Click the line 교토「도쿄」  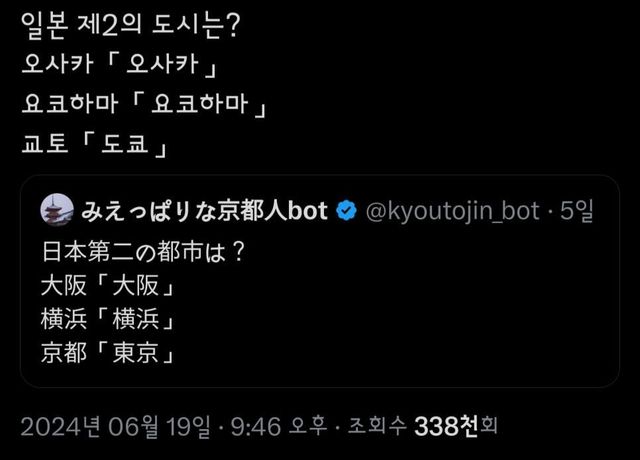click(x=95, y=143)
